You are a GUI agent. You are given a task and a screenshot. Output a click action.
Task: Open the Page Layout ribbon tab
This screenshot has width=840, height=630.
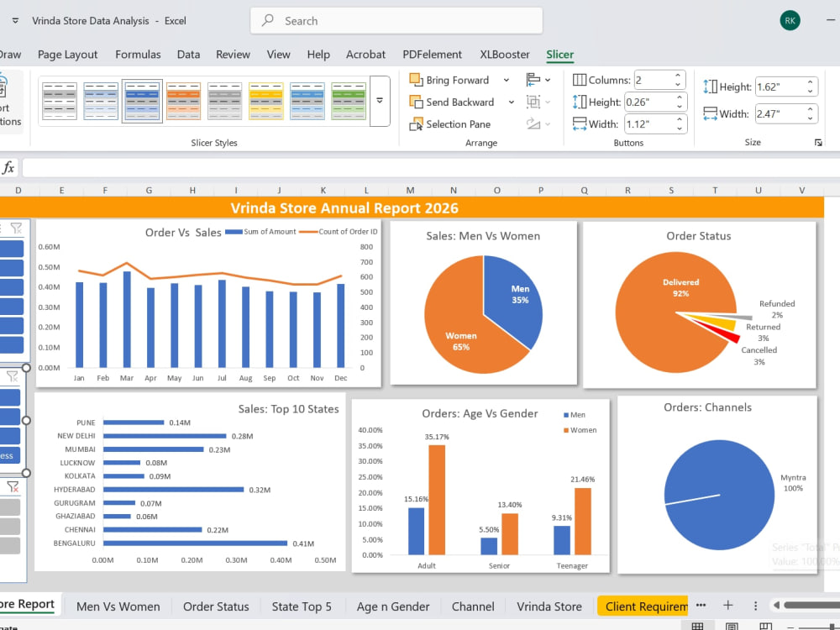(x=67, y=55)
